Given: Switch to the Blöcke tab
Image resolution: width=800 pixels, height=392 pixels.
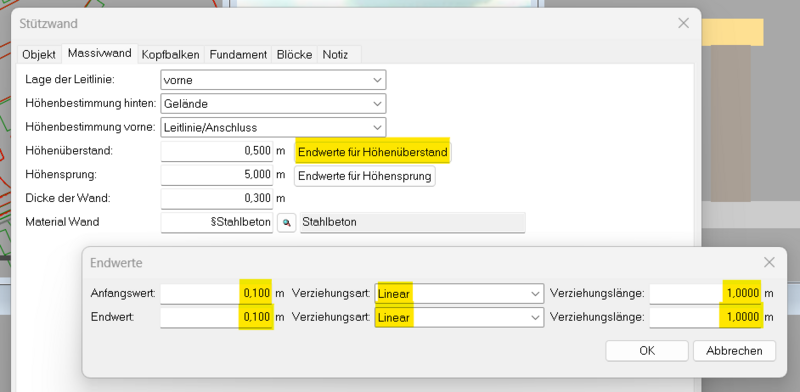Looking at the screenshot, I should click(x=294, y=54).
